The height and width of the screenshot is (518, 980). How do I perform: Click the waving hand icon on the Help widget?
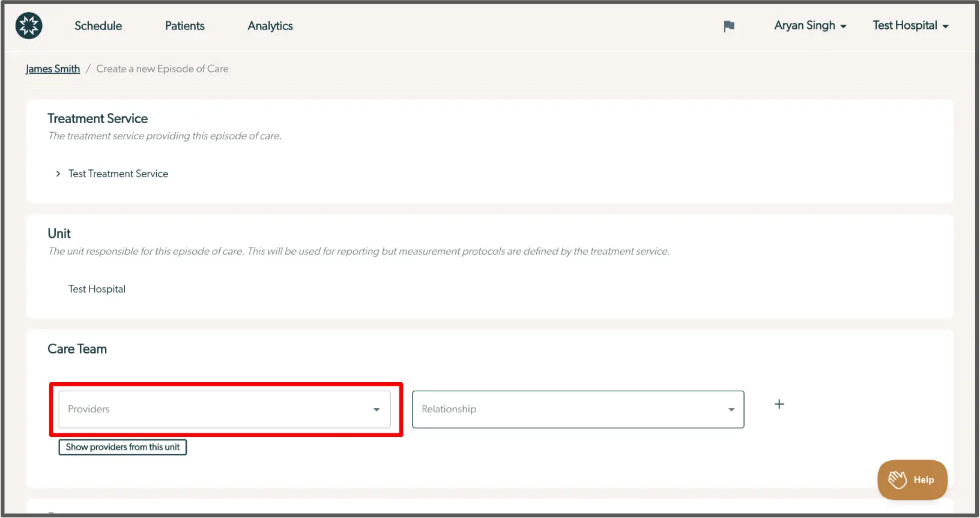pyautogui.click(x=898, y=480)
